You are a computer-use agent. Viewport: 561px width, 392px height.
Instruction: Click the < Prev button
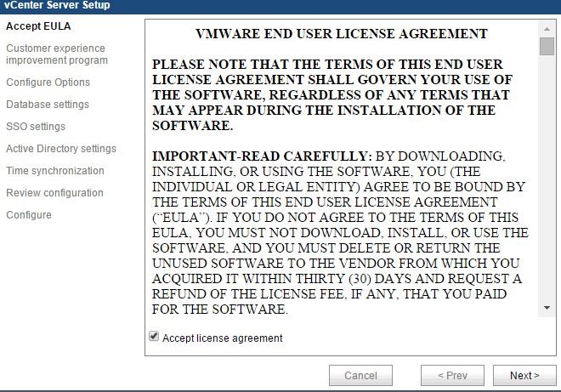pyautogui.click(x=452, y=376)
